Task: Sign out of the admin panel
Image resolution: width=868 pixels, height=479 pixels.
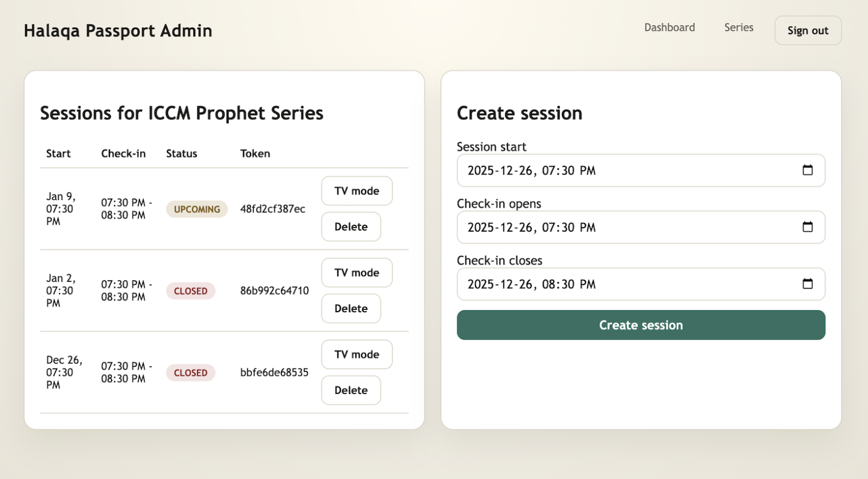Action: tap(808, 31)
